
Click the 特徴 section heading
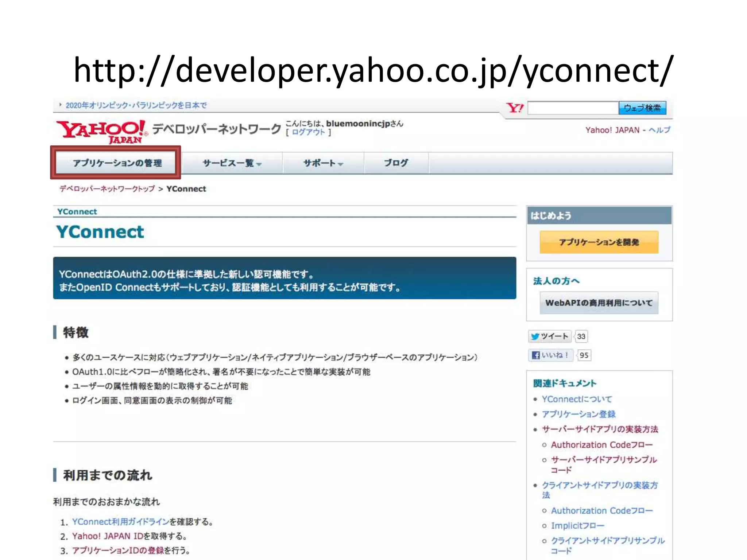coord(76,332)
